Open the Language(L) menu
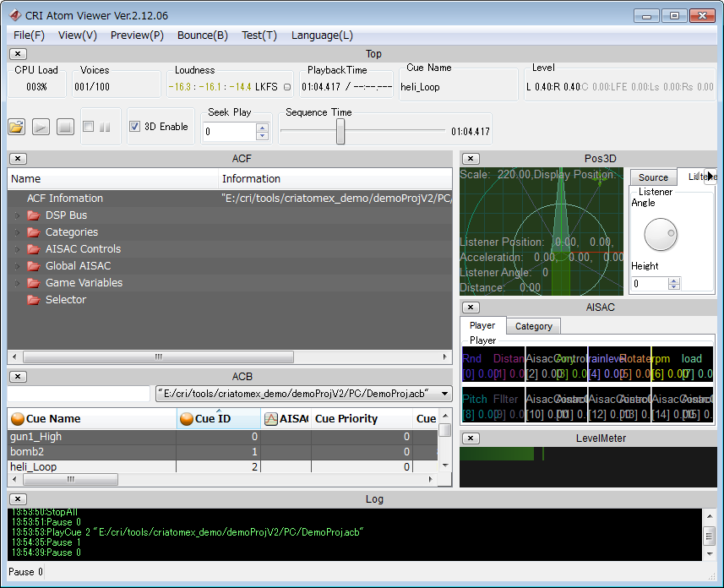 tap(322, 35)
